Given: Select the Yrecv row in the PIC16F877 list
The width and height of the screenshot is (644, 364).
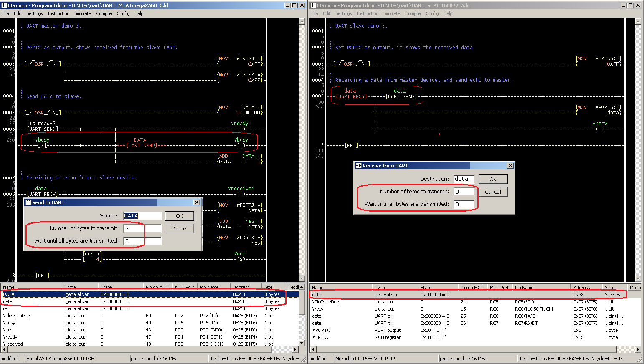Looking at the screenshot, I should point(475,309).
